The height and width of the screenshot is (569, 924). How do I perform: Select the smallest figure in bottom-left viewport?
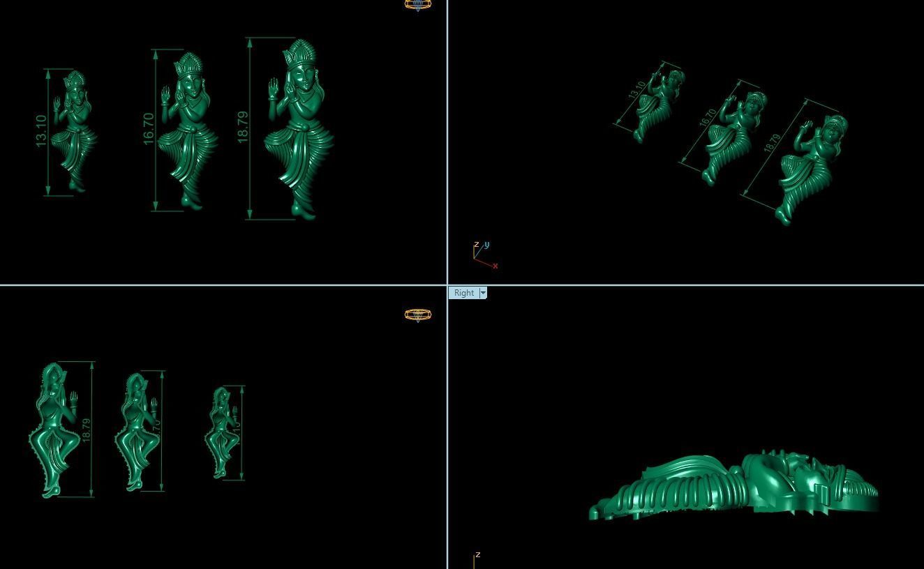[x=221, y=433]
